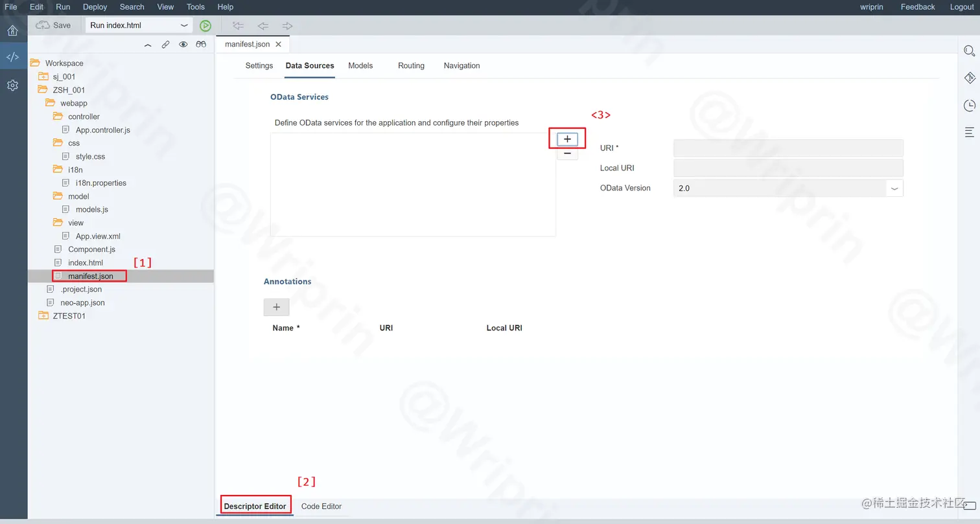This screenshot has width=980, height=524.
Task: Navigate forward with right arrow
Action: pos(287,26)
